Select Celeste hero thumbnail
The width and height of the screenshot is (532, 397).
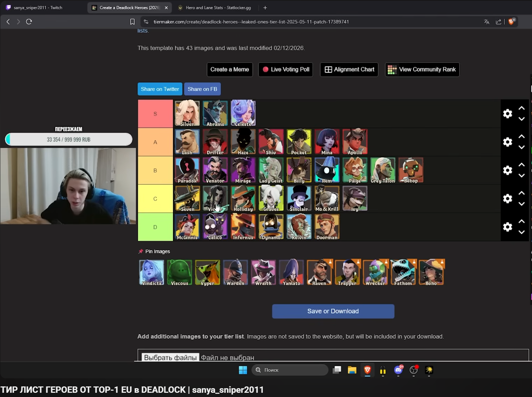[x=243, y=113]
